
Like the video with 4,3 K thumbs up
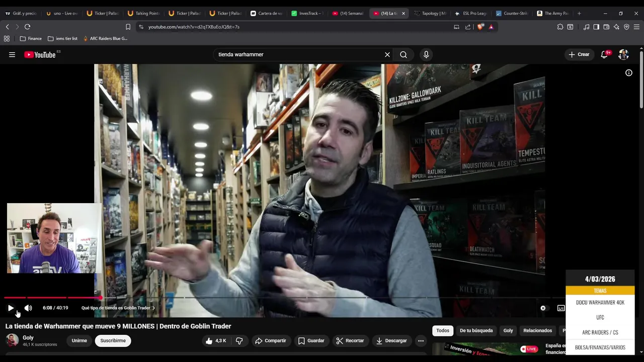(x=216, y=340)
